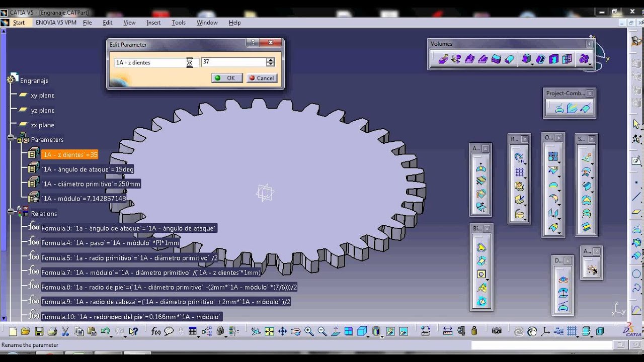This screenshot has width=644, height=362.
Task: Select the highlighted '1A - z dientes'=35 parameter
Action: pyautogui.click(x=70, y=155)
